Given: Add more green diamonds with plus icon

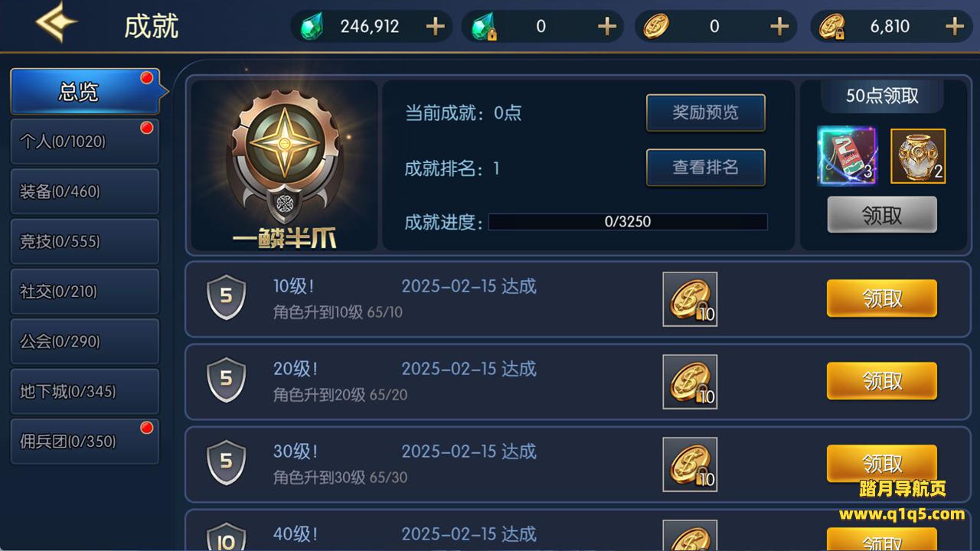Looking at the screenshot, I should pos(435,27).
